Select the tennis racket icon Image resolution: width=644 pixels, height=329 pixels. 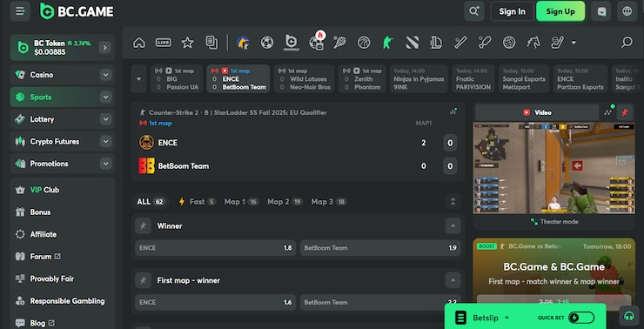339,43
